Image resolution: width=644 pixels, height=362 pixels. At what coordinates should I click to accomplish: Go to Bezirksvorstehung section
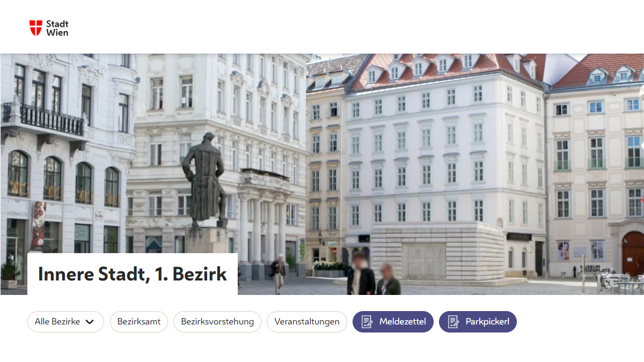point(217,322)
